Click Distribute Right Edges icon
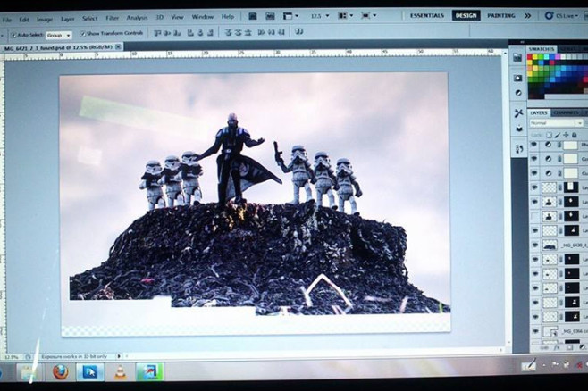 pos(281,32)
